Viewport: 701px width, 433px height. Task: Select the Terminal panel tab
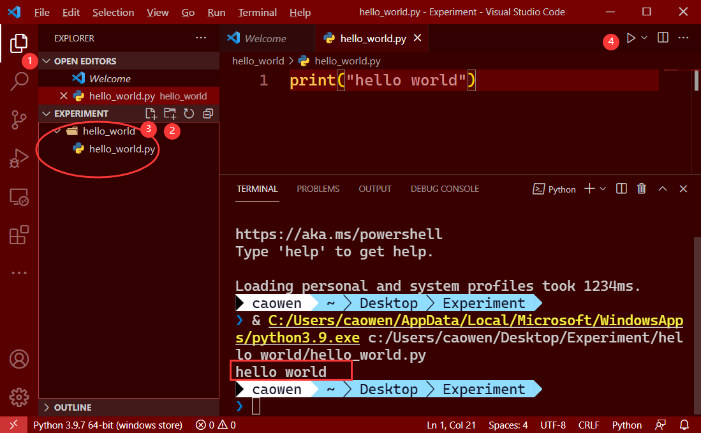[x=257, y=189]
